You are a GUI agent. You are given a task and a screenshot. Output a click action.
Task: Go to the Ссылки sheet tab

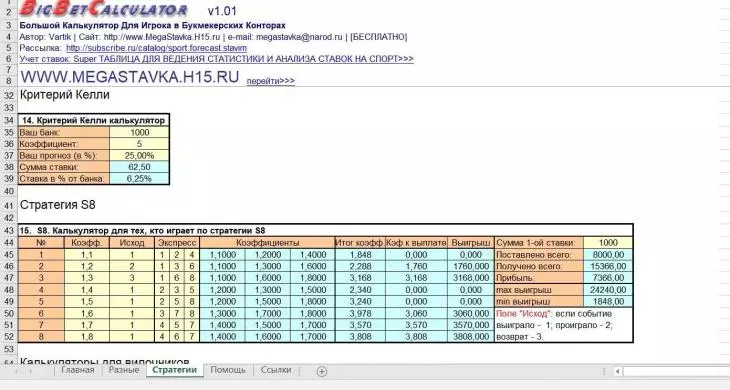(x=276, y=370)
